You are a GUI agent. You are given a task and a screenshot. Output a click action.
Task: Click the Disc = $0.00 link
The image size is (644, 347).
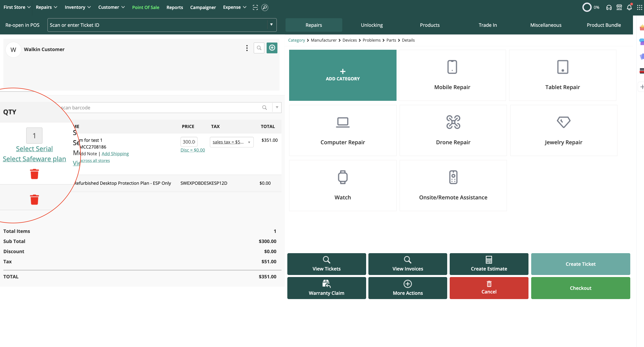(193, 150)
